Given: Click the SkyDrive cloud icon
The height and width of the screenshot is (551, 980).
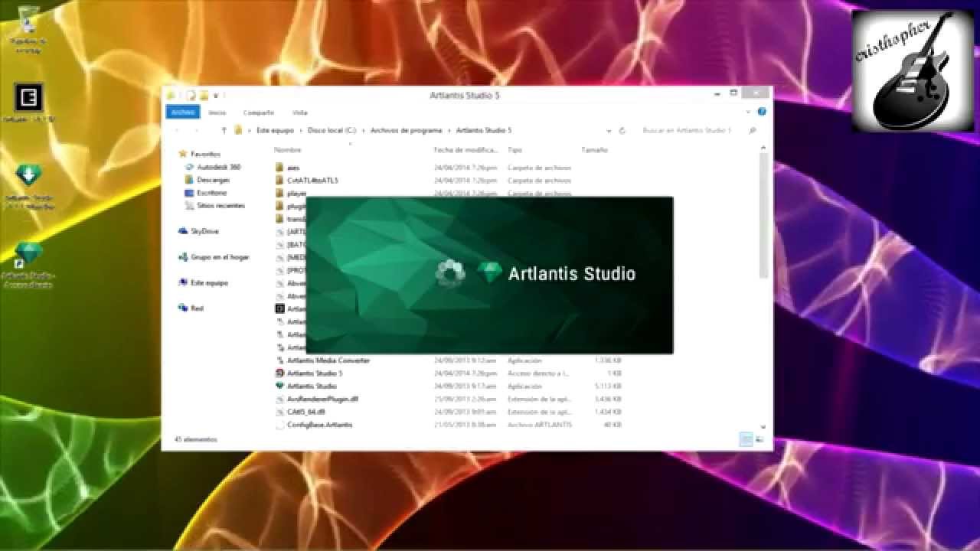Looking at the screenshot, I should [x=183, y=231].
